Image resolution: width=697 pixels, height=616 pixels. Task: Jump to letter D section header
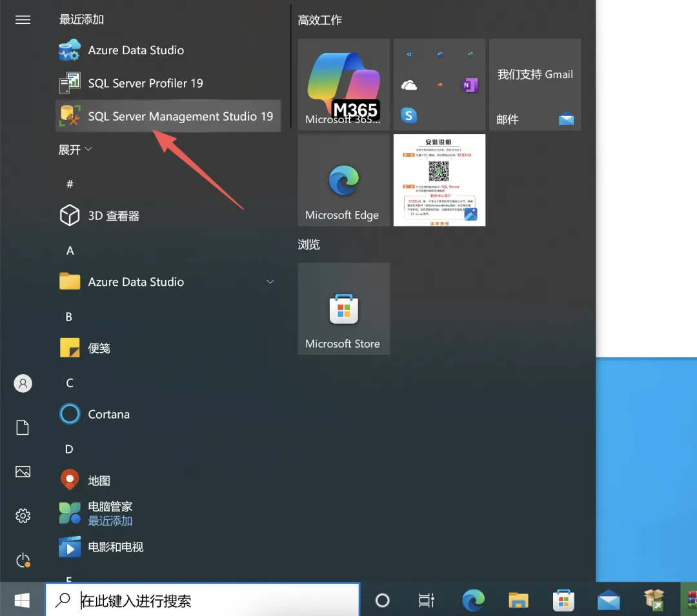click(69, 449)
